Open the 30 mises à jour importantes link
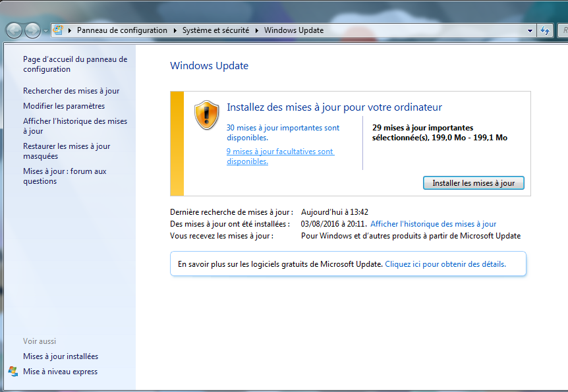The width and height of the screenshot is (568, 392). (x=283, y=127)
